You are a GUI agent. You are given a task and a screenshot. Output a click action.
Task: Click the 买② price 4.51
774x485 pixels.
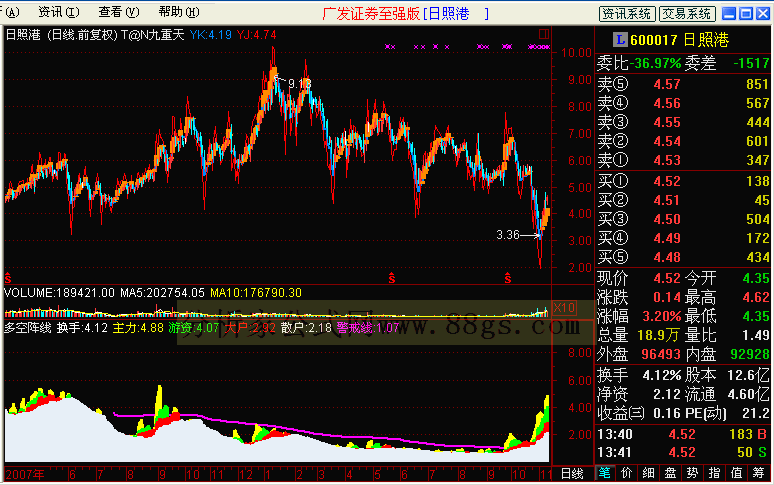667,200
